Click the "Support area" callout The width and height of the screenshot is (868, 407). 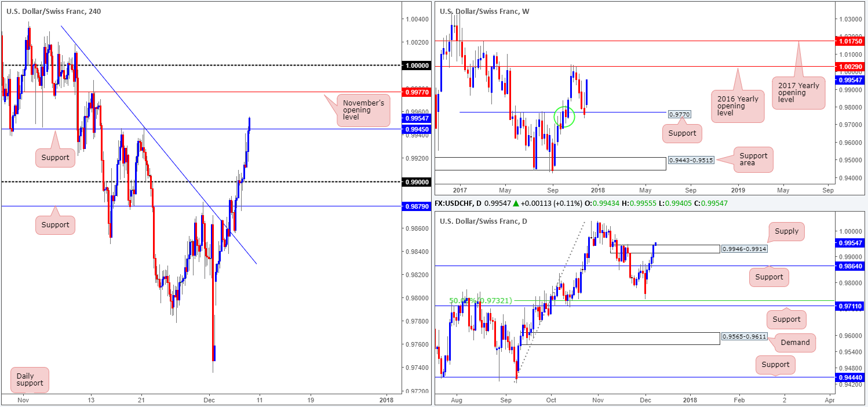point(753,159)
